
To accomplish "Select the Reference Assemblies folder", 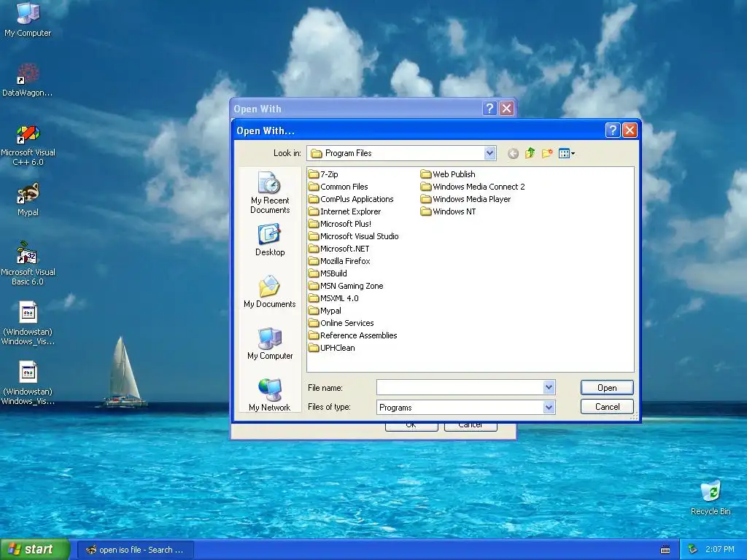I will 353,335.
